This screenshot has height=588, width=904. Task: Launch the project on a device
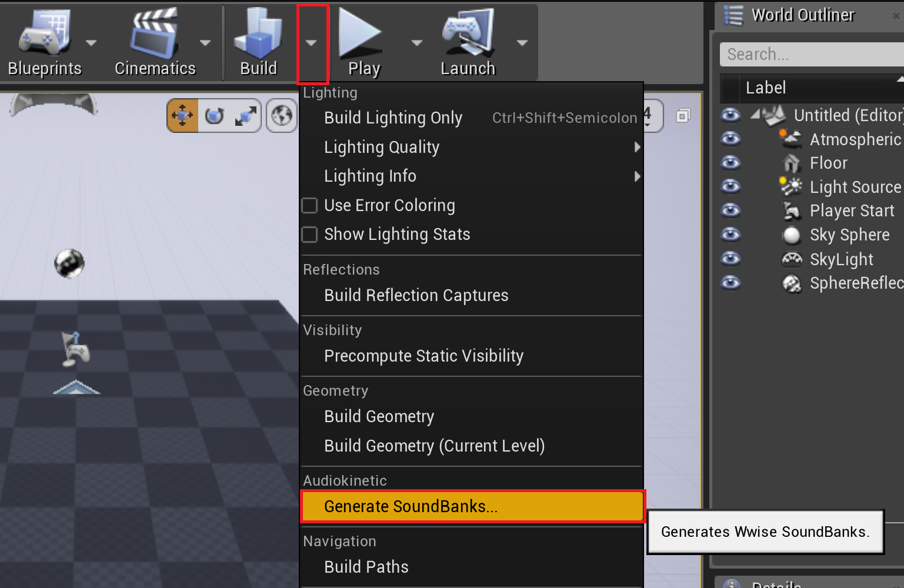point(468,41)
